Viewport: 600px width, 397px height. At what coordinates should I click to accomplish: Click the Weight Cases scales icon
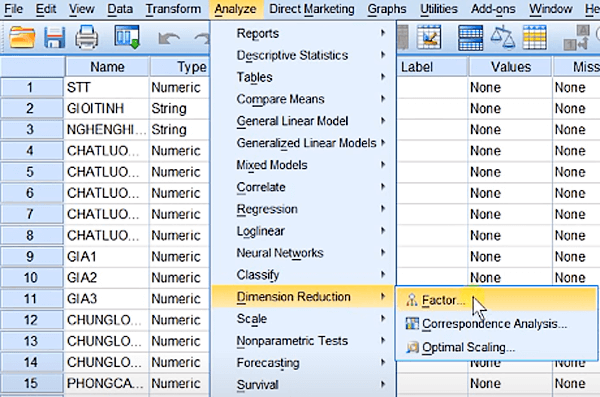click(x=502, y=37)
